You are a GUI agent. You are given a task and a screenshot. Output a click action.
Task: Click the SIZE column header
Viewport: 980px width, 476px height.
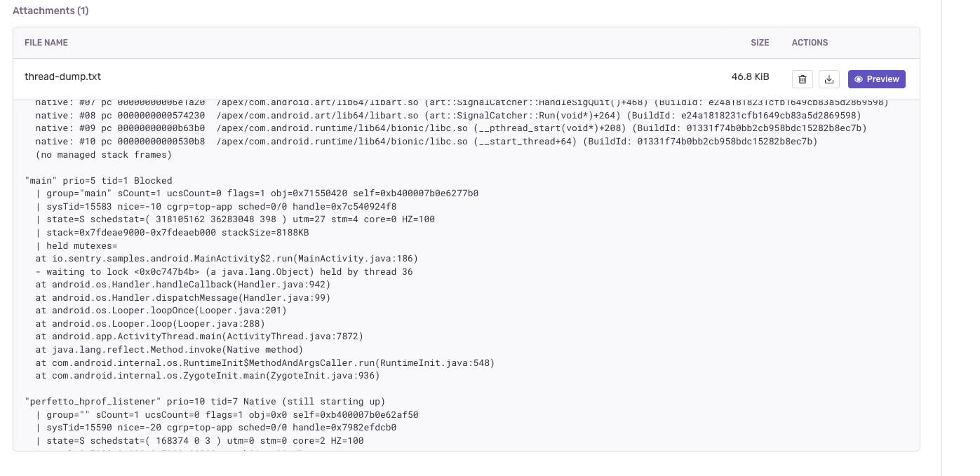pyautogui.click(x=760, y=43)
